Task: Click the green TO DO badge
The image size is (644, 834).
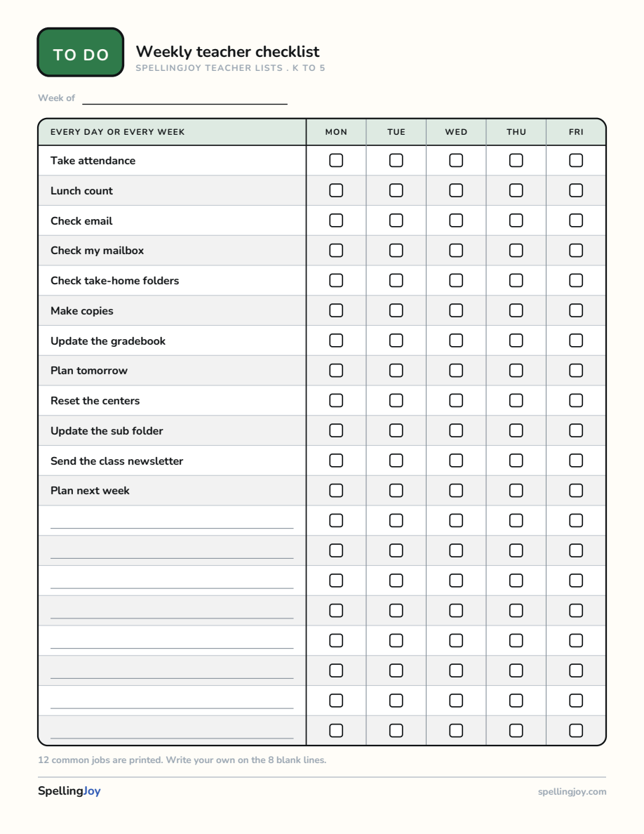Action: point(81,52)
